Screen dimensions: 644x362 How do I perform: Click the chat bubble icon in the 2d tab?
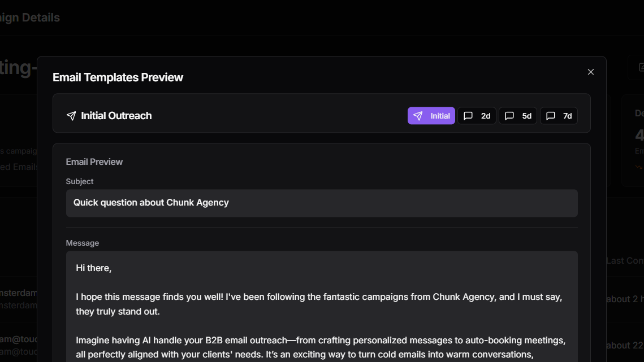pyautogui.click(x=468, y=116)
